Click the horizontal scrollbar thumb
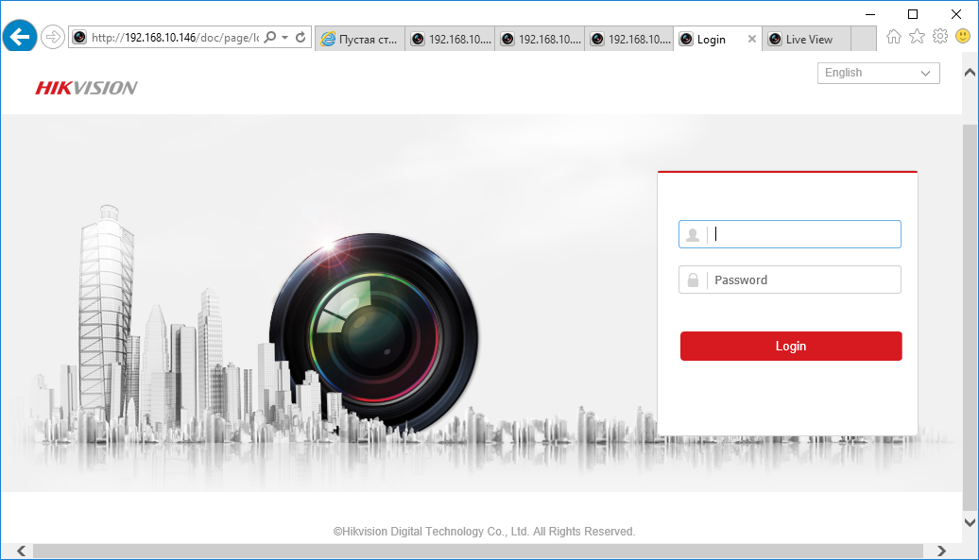The width and height of the screenshot is (979, 560). 477,551
